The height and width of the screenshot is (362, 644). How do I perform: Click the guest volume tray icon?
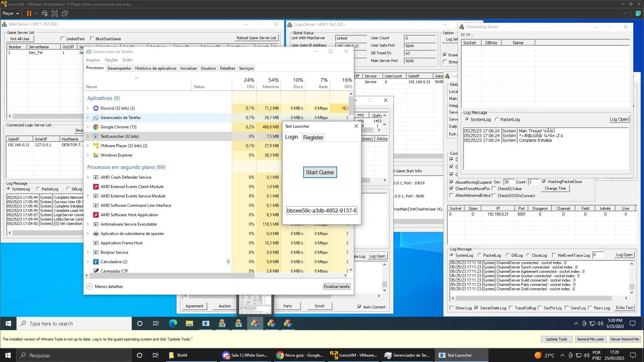click(x=600, y=323)
